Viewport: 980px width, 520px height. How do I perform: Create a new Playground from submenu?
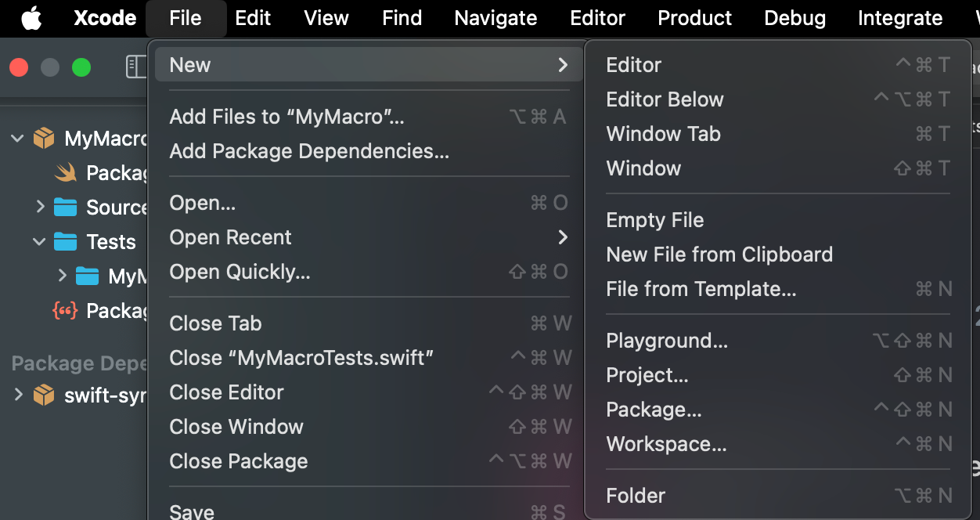coord(667,341)
